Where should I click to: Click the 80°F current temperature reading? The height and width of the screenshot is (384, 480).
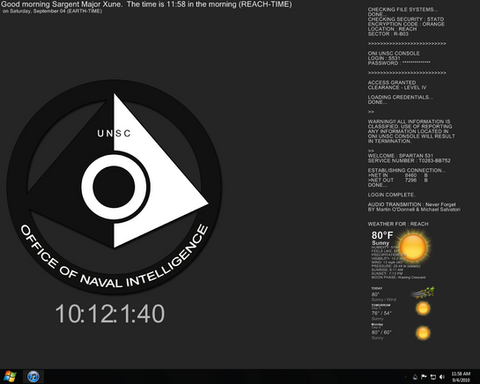click(382, 235)
